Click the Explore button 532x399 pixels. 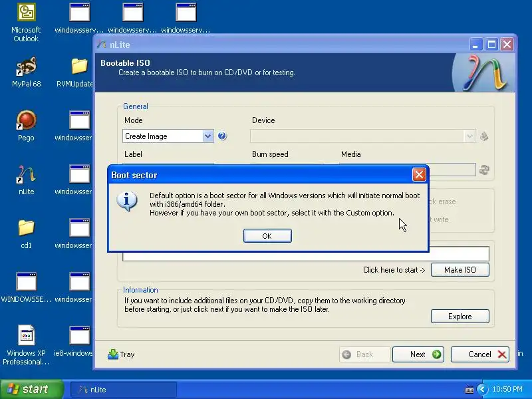pos(460,317)
